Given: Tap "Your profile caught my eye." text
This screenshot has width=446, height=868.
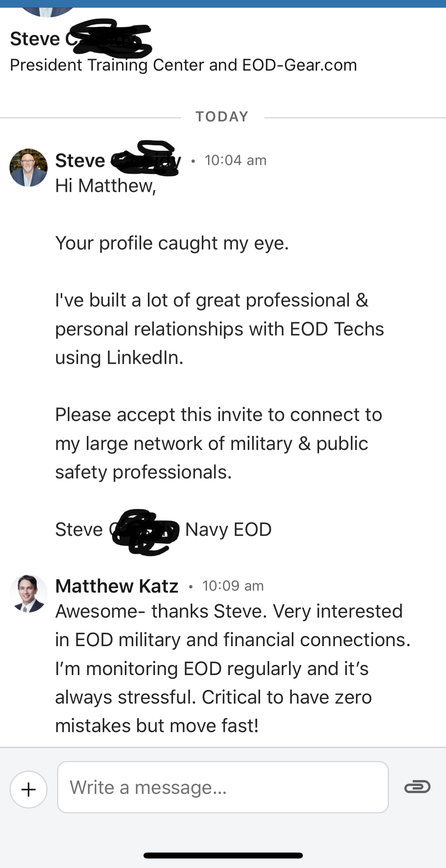Looking at the screenshot, I should [x=172, y=243].
